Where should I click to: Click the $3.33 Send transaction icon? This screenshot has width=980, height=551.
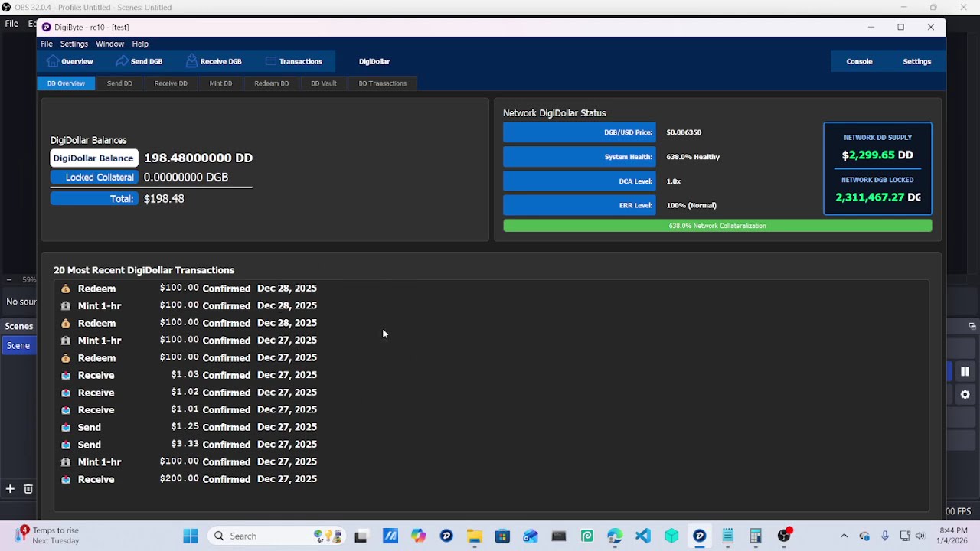[66, 445]
